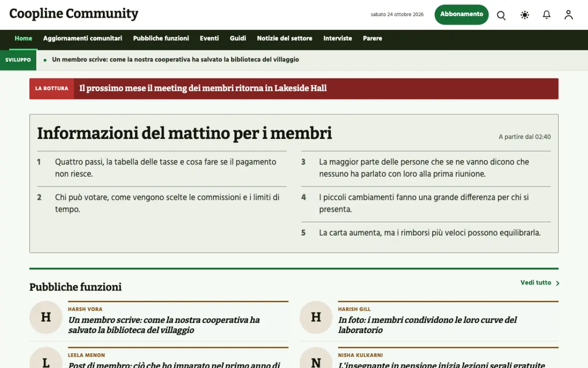This screenshot has height=368, width=588.
Task: Click the LA ROTTURA badge
Action: click(51, 89)
